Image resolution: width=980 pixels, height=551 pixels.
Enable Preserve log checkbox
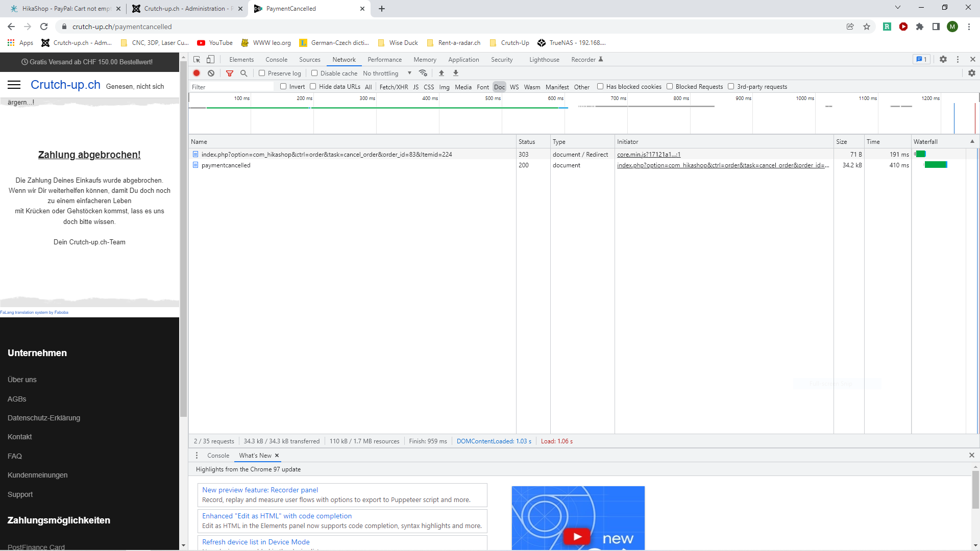pos(262,73)
